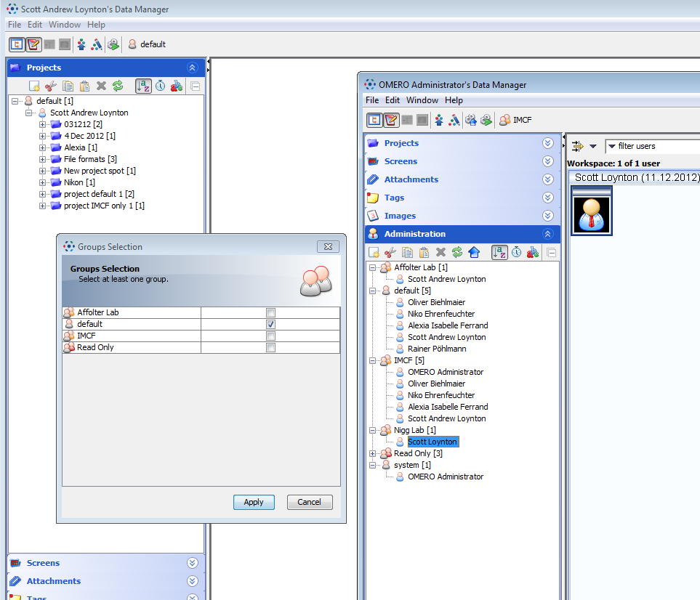This screenshot has height=600, width=700.
Task: Toggle alphabetical sort in the Administration toolbar
Action: [x=499, y=253]
